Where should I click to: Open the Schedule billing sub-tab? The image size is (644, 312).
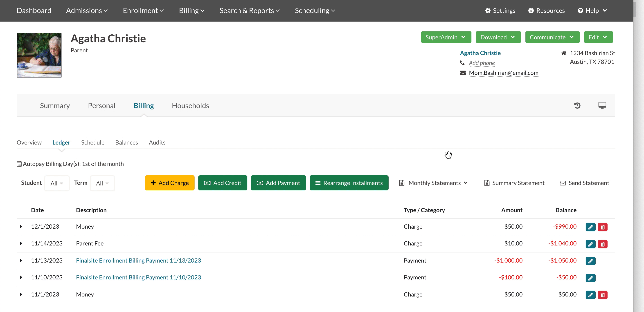pyautogui.click(x=92, y=142)
